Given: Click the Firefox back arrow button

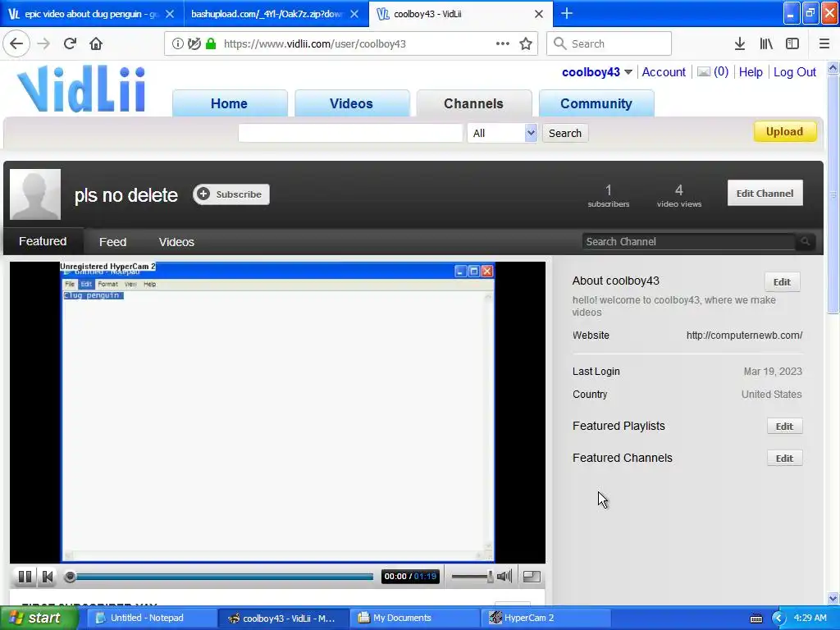Looking at the screenshot, I should click(16, 43).
